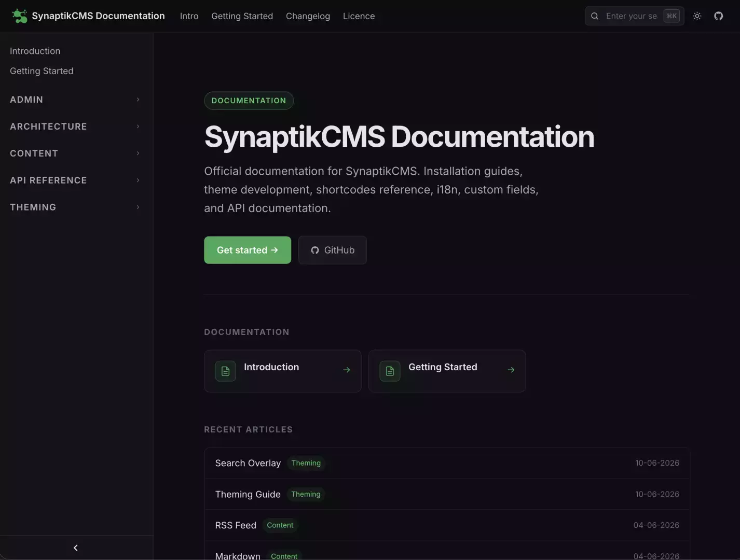Open Getting Started in the top navigation

click(242, 16)
